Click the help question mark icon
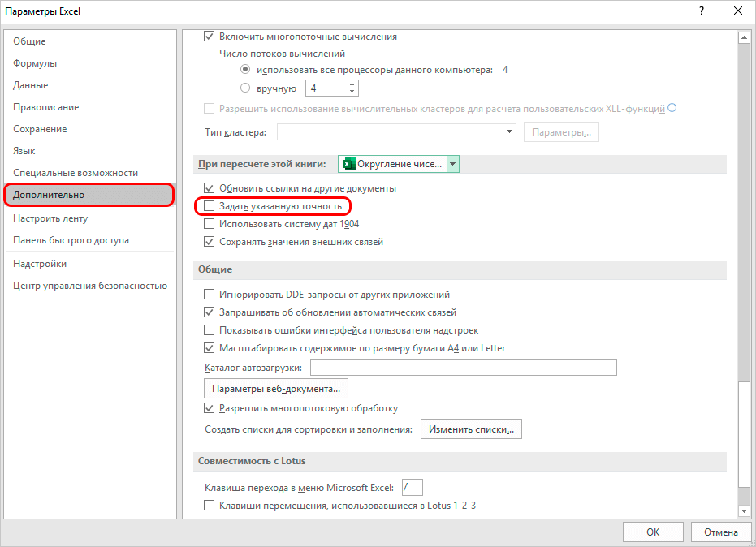 702,11
